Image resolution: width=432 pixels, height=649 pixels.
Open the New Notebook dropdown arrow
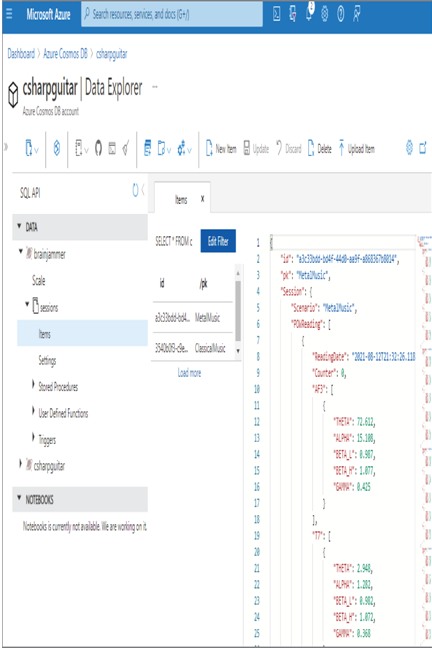coord(86,150)
